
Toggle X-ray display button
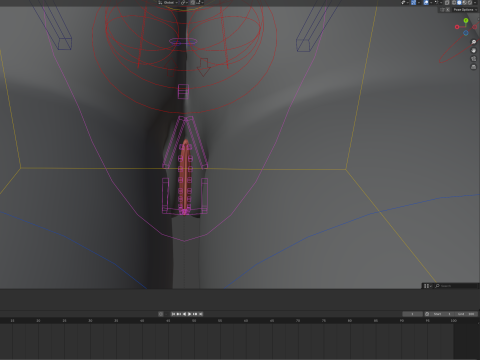click(447, 2)
